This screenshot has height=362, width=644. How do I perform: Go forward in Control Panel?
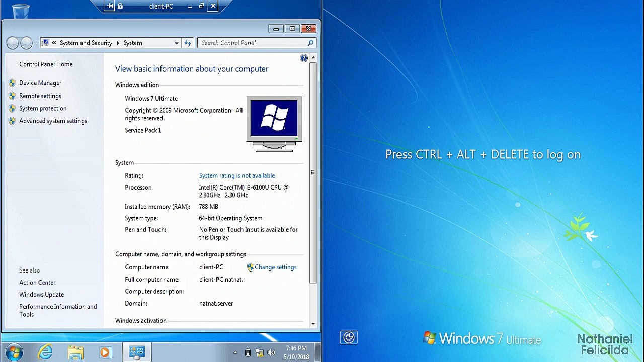(x=26, y=43)
